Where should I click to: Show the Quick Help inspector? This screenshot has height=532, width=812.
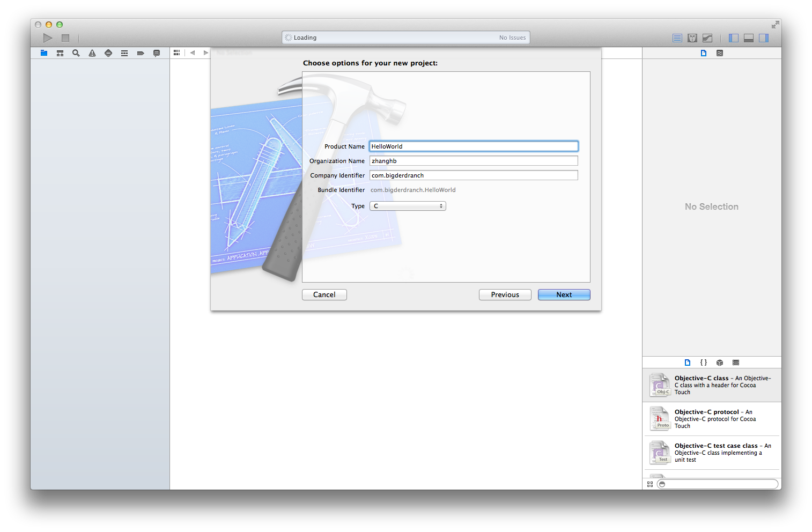point(720,53)
